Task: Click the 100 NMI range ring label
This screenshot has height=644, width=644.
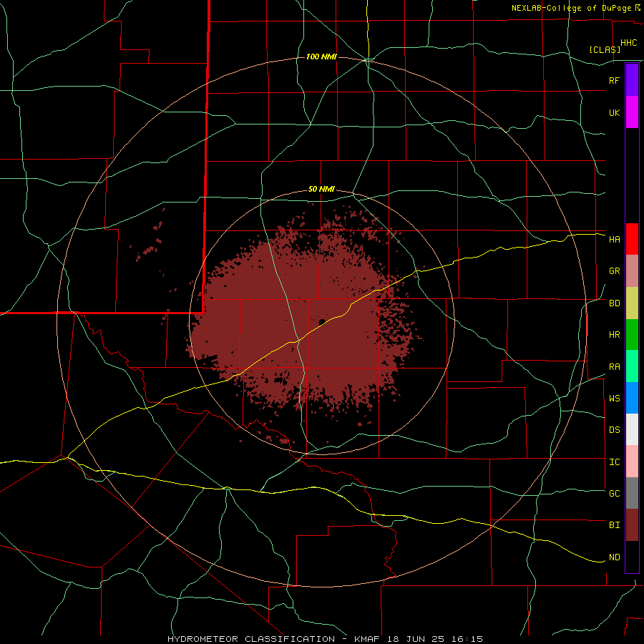Action: [x=321, y=57]
